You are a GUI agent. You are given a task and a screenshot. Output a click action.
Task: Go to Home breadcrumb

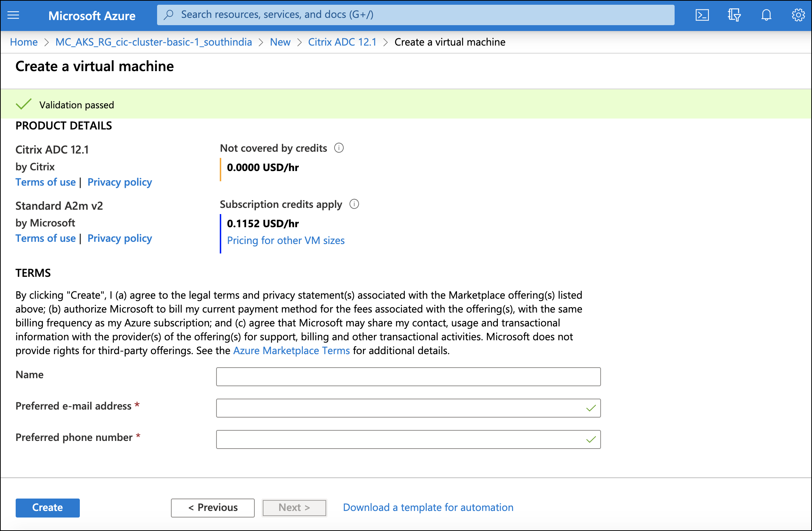[x=24, y=42]
